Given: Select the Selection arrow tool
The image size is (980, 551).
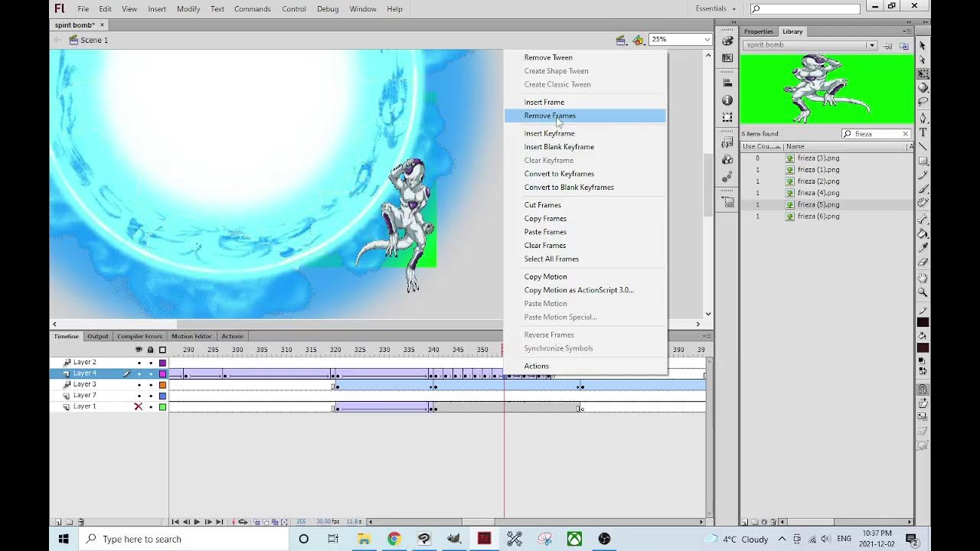Looking at the screenshot, I should 923,46.
